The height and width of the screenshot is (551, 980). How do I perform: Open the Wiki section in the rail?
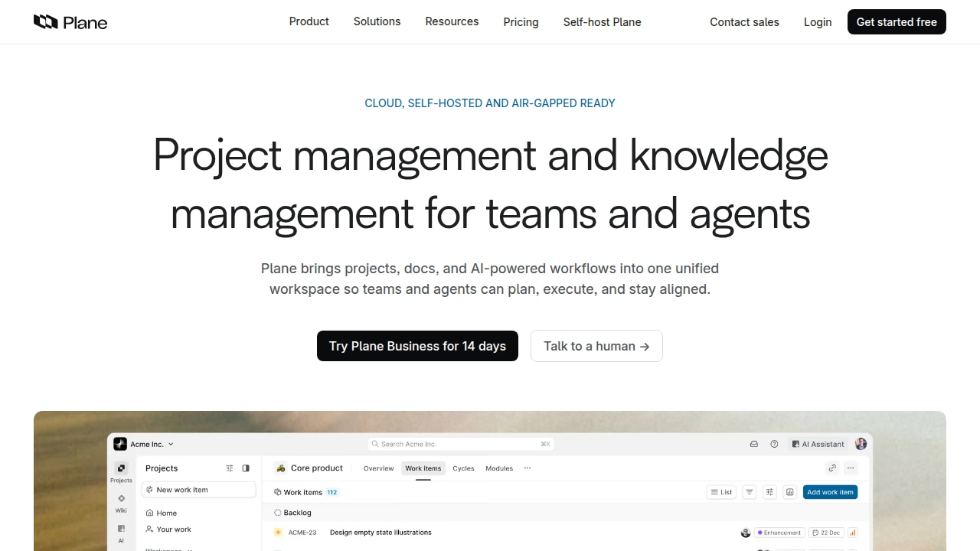click(x=121, y=503)
